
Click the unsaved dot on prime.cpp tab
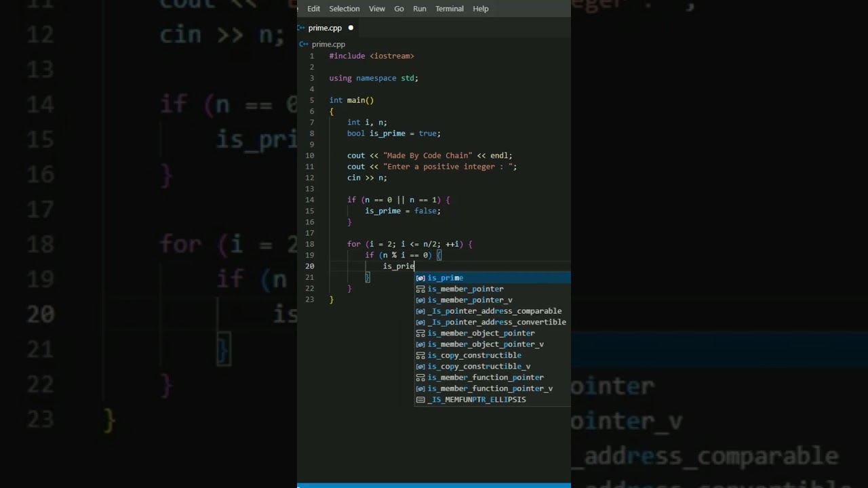[x=351, y=28]
